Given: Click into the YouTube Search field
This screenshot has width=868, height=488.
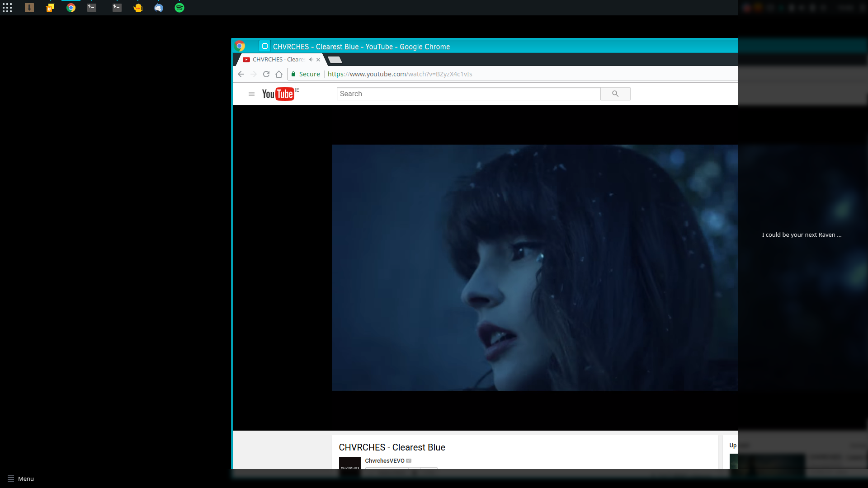Looking at the screenshot, I should click(x=469, y=94).
